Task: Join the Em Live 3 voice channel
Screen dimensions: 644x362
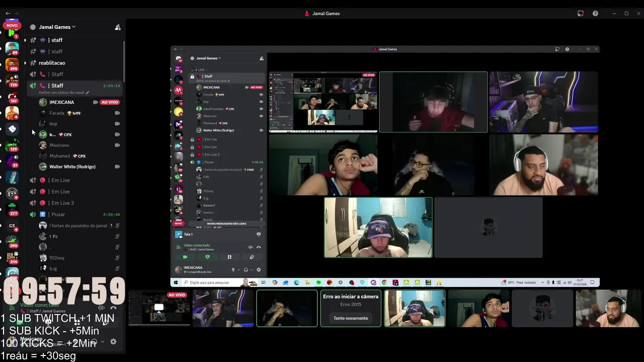Action: click(x=74, y=203)
